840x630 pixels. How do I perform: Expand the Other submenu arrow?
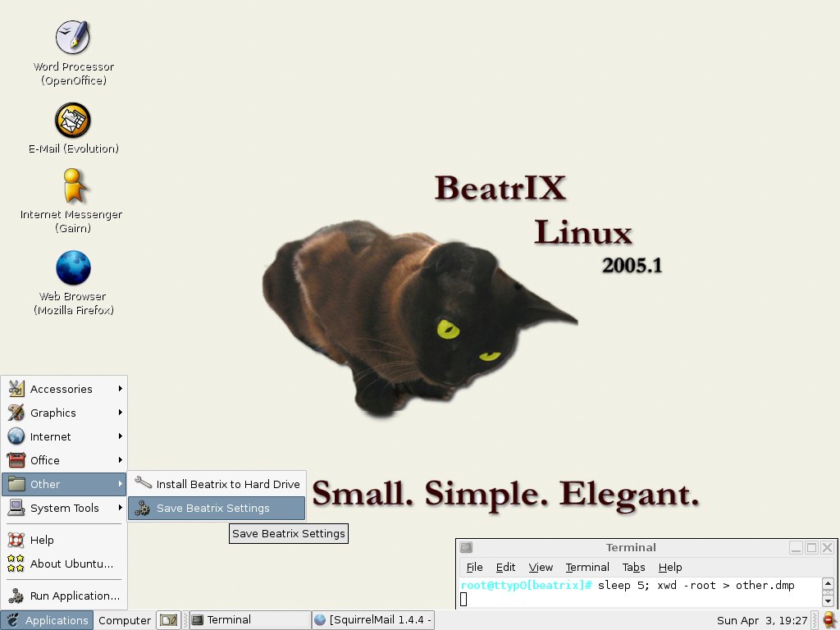coord(120,484)
